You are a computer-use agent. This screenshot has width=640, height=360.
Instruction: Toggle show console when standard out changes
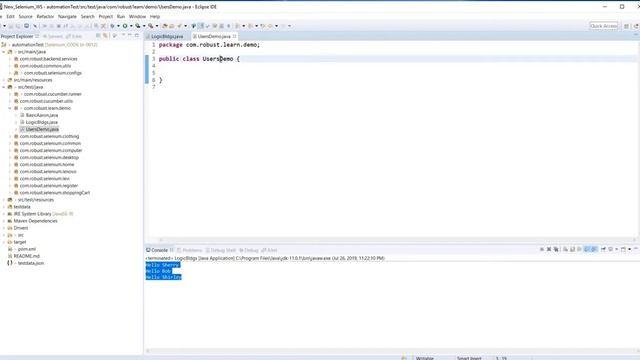(587, 249)
